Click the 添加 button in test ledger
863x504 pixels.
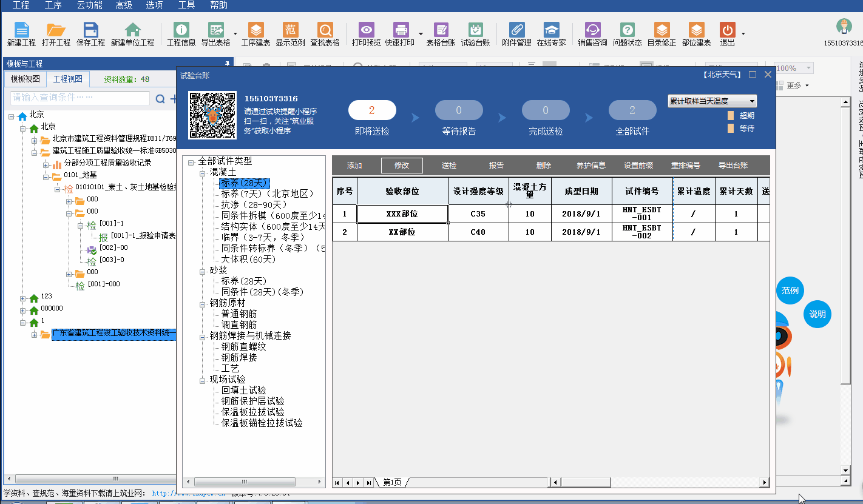pos(354,166)
